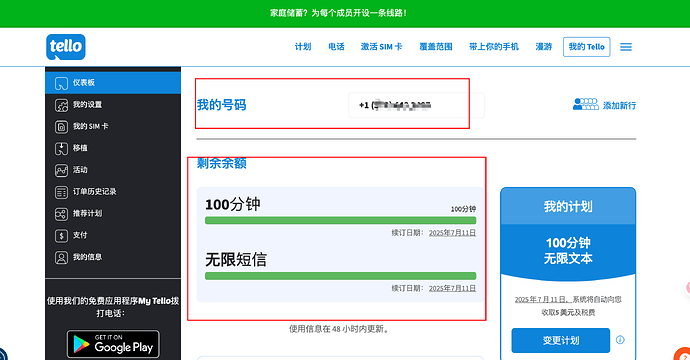Viewport: 690px width, 360px height.
Task: Click the 使用信息在 48 小时内更新 note
Action: click(x=340, y=329)
